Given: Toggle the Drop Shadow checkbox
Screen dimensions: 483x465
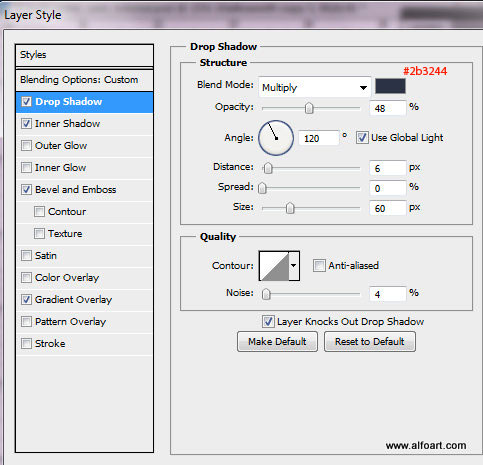Looking at the screenshot, I should (26, 101).
